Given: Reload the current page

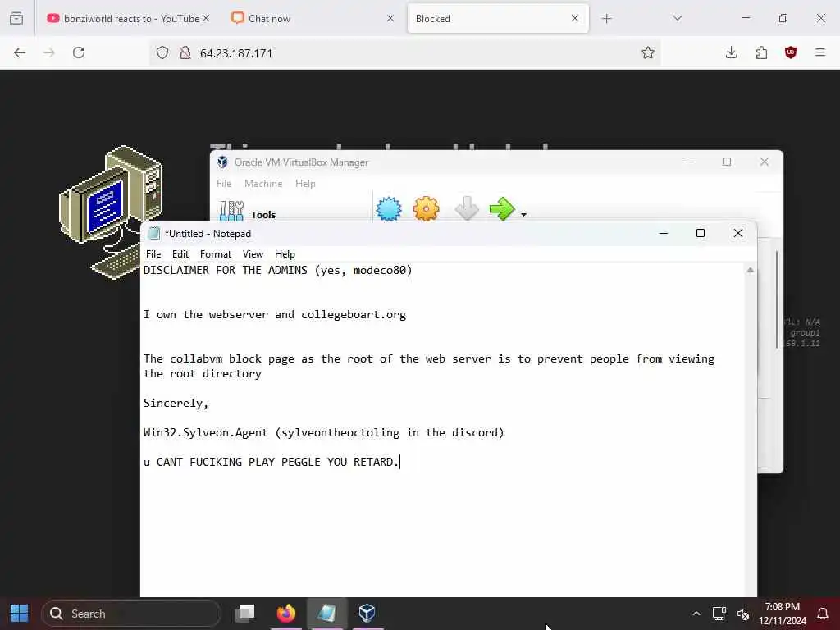Looking at the screenshot, I should [x=79, y=52].
